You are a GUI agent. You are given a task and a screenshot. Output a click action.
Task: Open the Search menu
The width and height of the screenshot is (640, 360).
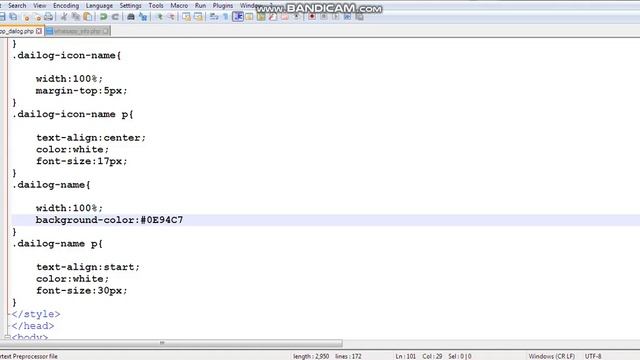coord(17,5)
